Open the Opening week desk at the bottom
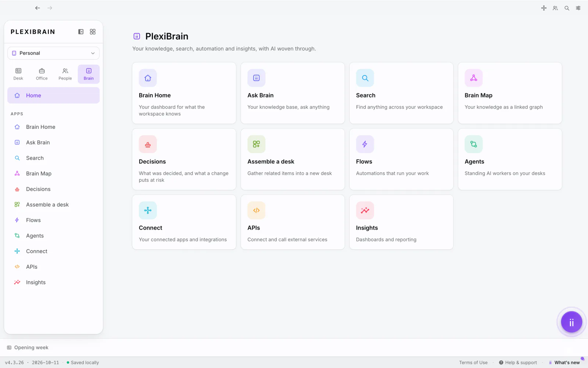Viewport: 588px width, 368px height. click(x=28, y=347)
